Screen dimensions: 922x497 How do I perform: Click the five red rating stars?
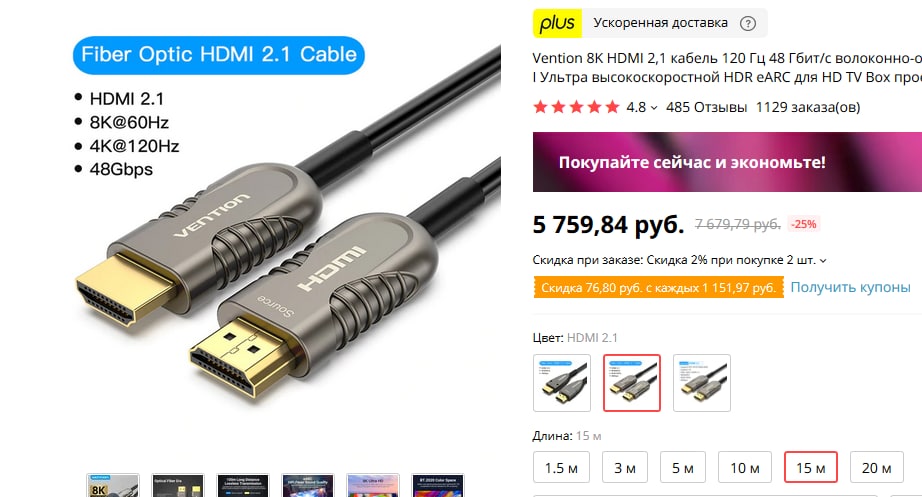coord(576,107)
